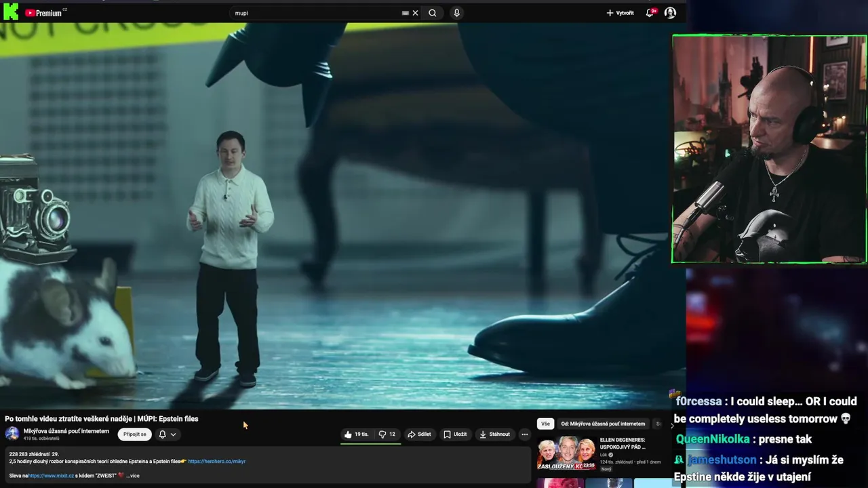Open herohero.co/mikyr link
868x488 pixels.
tap(217, 462)
